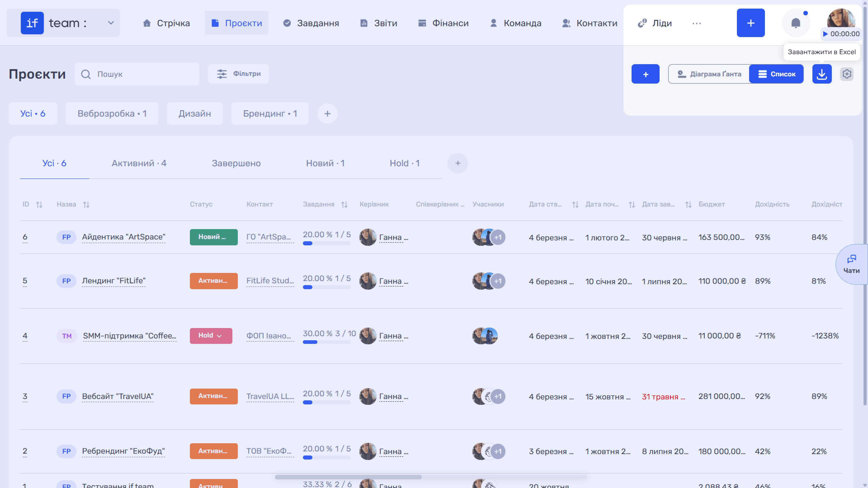Download projects to Excel icon
The width and height of the screenshot is (868, 488).
click(x=822, y=74)
